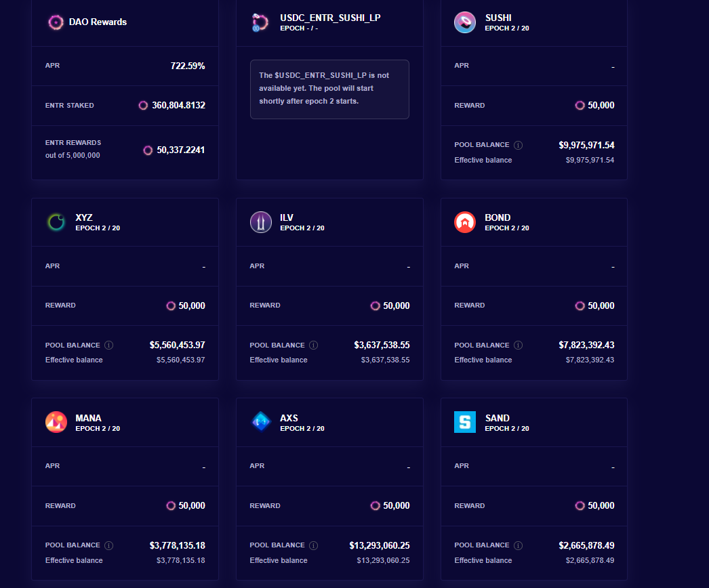Image resolution: width=709 pixels, height=588 pixels.
Task: Open the DAO Rewards card title
Action: click(x=98, y=22)
